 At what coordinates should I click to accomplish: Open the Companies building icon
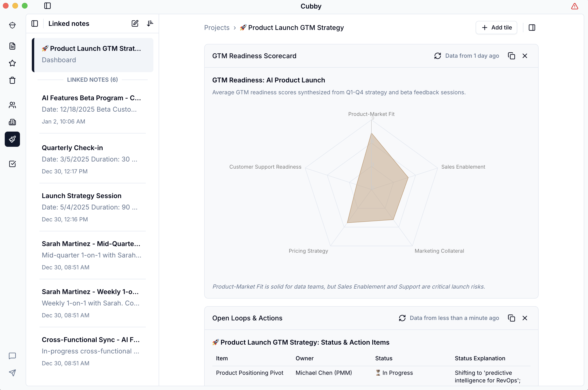pos(12,122)
